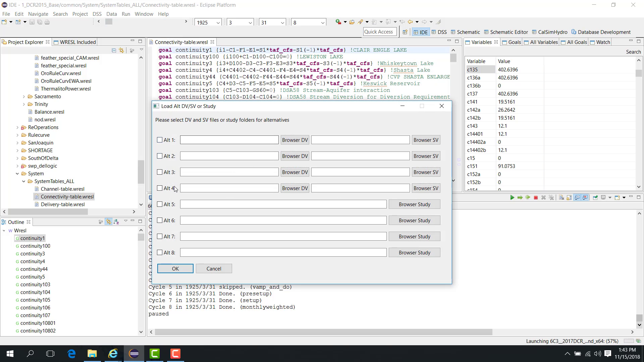Click OK in Load Alt dialog
This screenshot has width=644, height=362.
click(x=175, y=268)
